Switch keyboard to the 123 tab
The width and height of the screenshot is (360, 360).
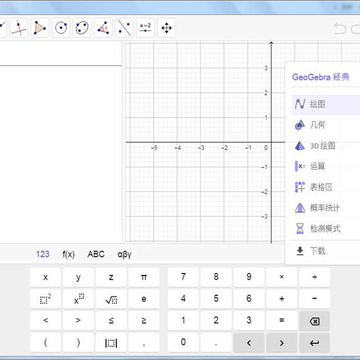coord(43,254)
